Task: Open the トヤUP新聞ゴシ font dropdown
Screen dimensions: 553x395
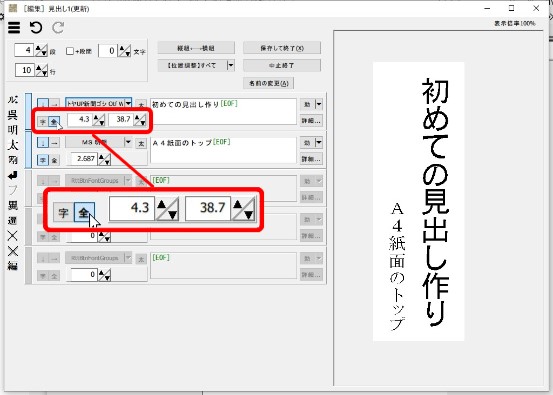Action: [x=128, y=103]
